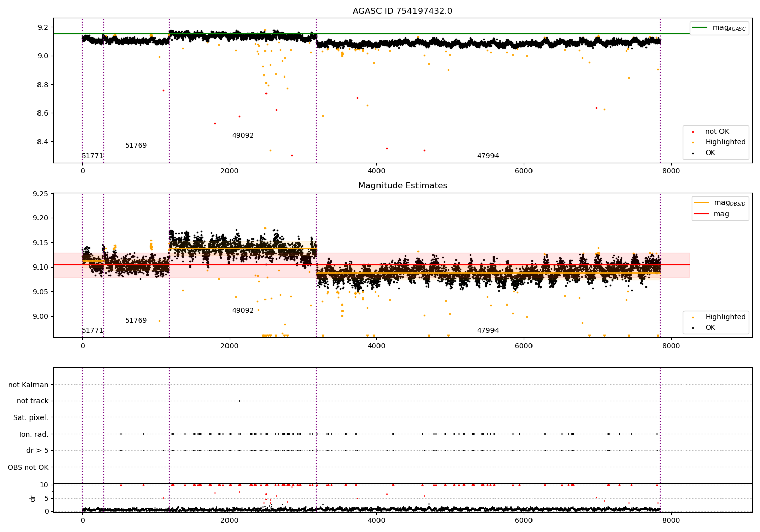The image size is (760, 532).
Task: Click obsid label 47994 in top plot
Action: click(x=488, y=156)
